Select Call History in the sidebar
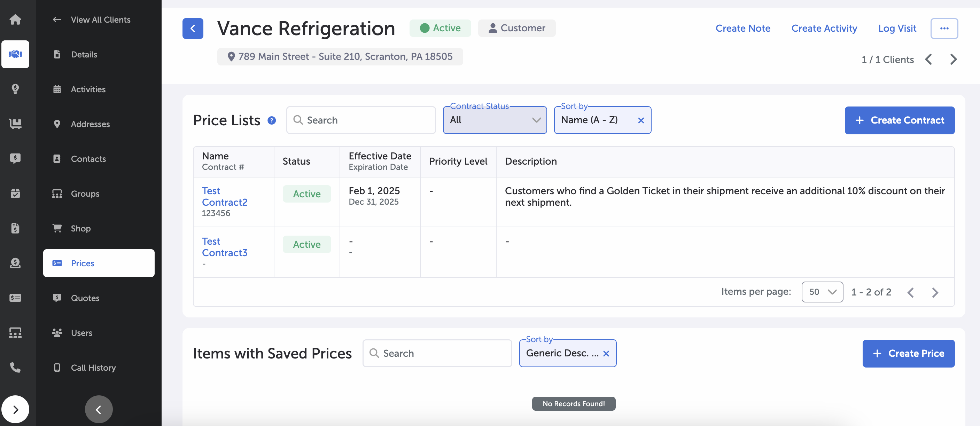The width and height of the screenshot is (980, 426). (x=93, y=368)
